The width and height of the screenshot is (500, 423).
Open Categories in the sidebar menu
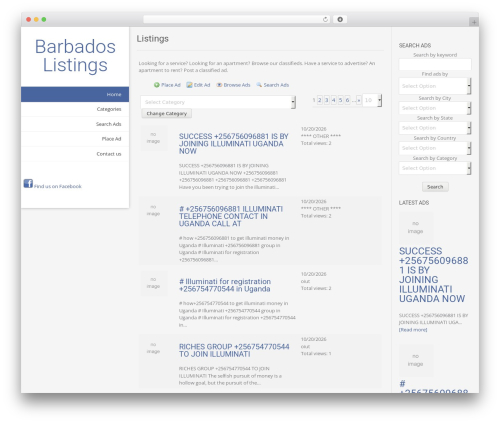[x=75, y=109]
